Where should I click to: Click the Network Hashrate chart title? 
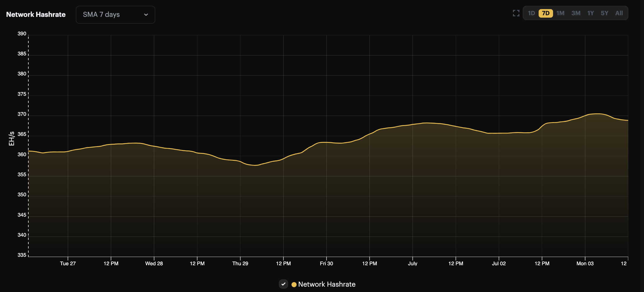tap(36, 14)
